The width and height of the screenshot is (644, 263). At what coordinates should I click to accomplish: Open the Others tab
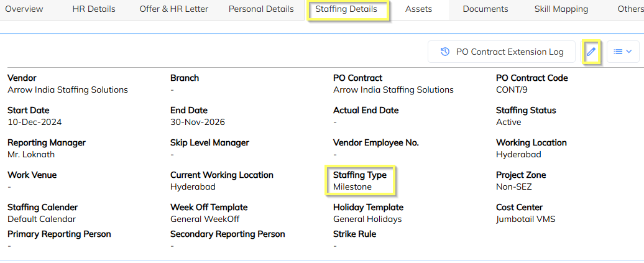click(630, 9)
